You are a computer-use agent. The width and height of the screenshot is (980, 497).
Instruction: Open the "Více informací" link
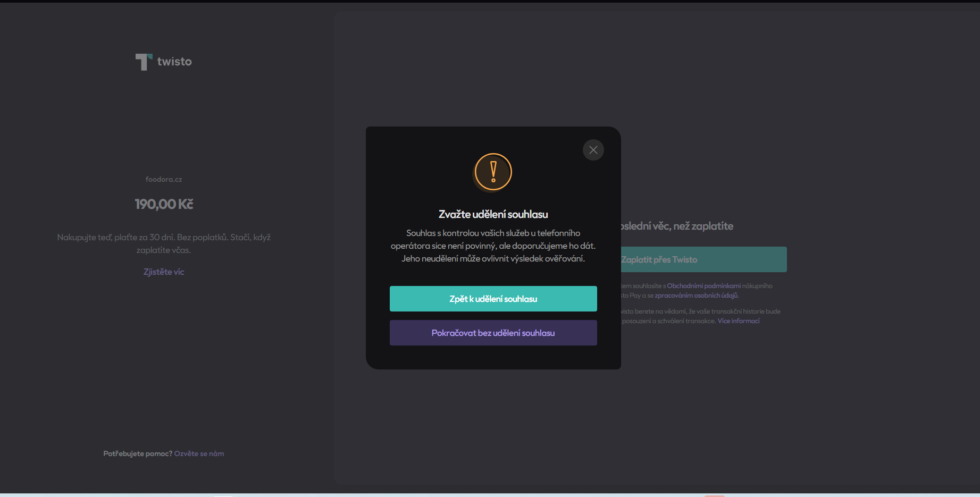pos(739,321)
